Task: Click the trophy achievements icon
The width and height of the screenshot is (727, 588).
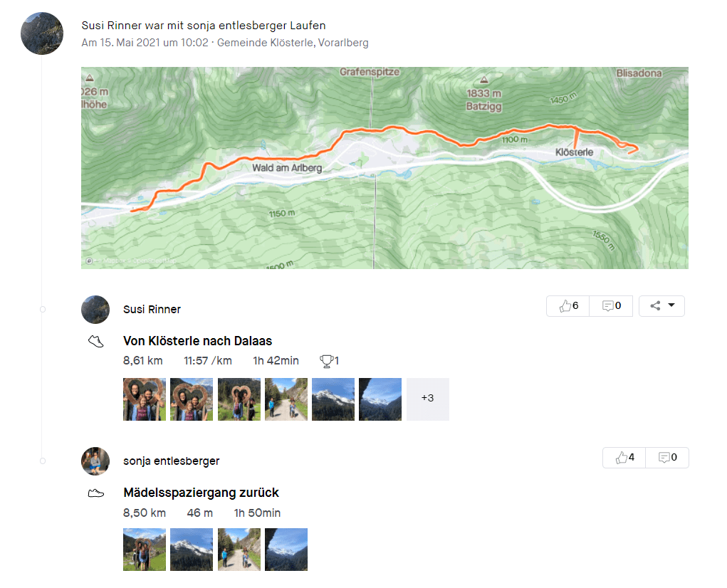Action: [328, 361]
